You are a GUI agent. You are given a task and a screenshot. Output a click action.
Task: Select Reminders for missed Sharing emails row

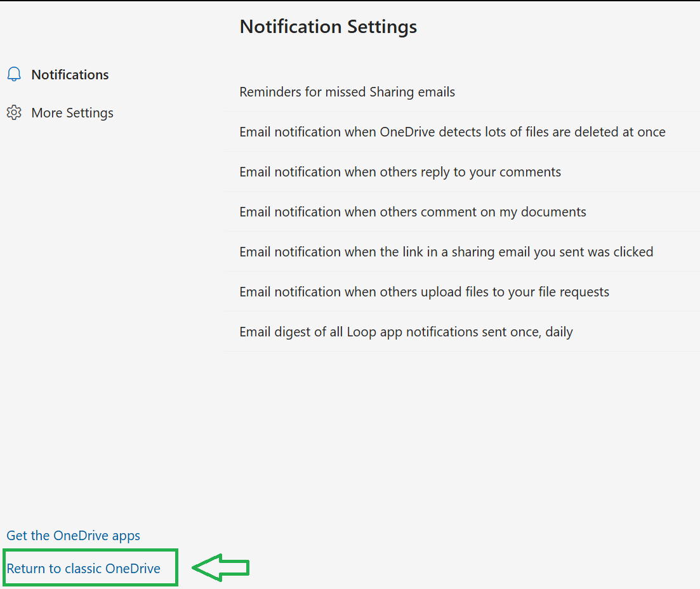coord(463,92)
